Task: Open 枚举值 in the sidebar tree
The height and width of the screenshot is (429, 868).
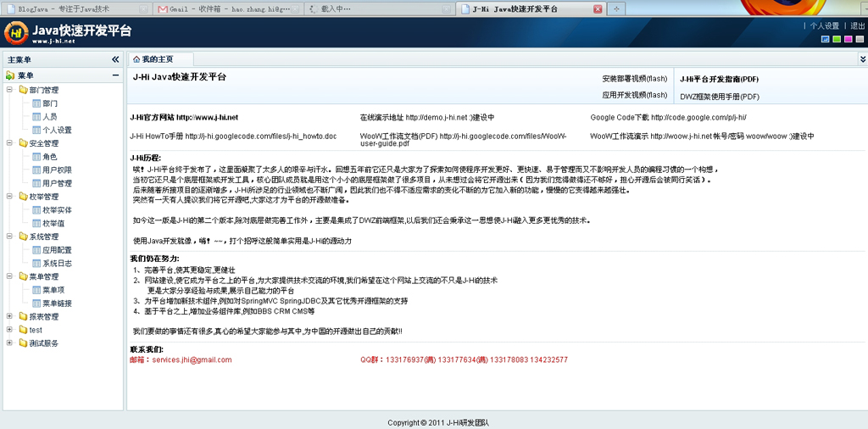Action: [x=53, y=223]
